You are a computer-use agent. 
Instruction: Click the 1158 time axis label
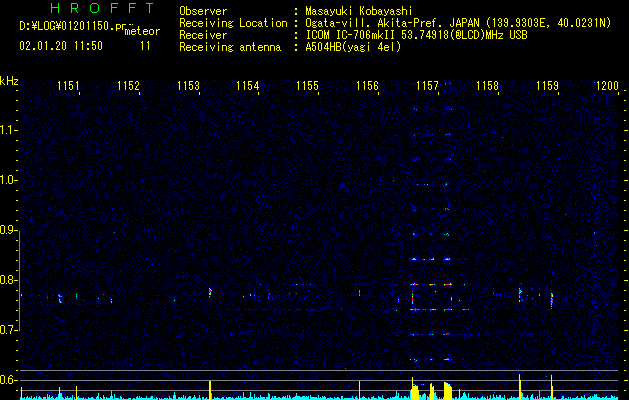[x=487, y=86]
